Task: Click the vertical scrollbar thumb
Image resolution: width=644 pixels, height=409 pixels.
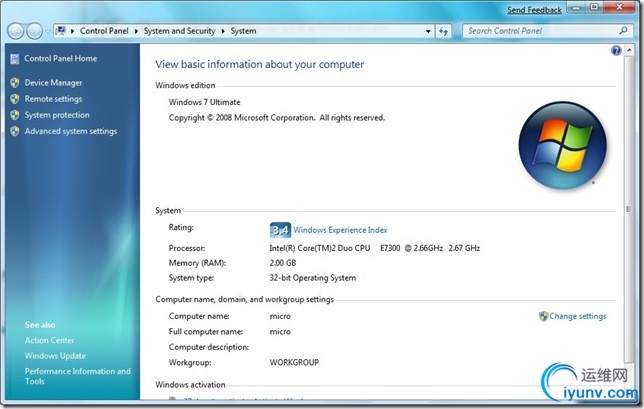Action: [629, 209]
